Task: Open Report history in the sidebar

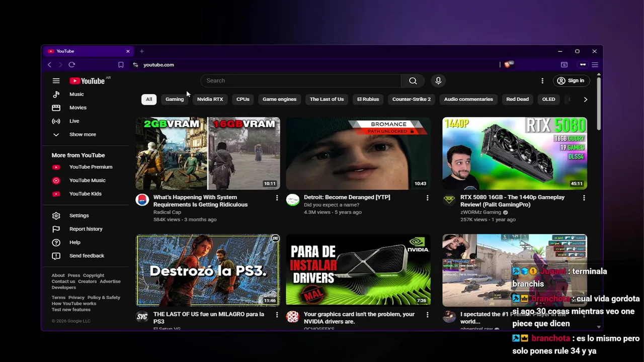Action: [x=86, y=229]
